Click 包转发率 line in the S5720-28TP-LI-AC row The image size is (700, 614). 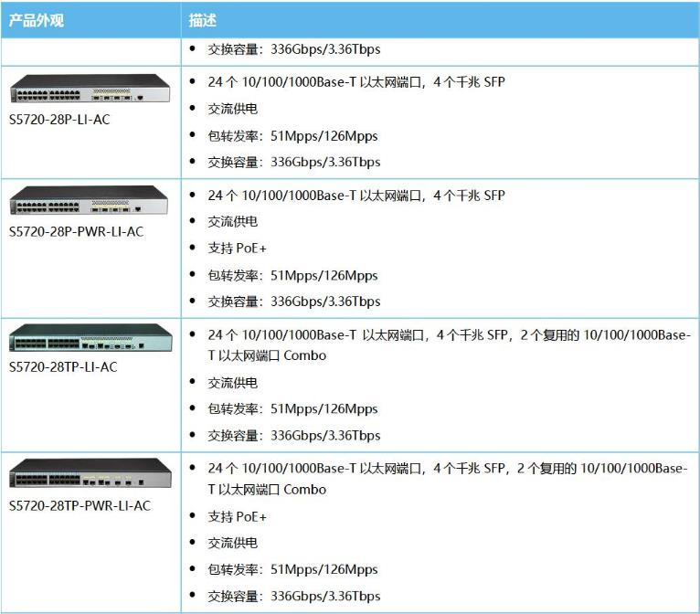pyautogui.click(x=292, y=408)
